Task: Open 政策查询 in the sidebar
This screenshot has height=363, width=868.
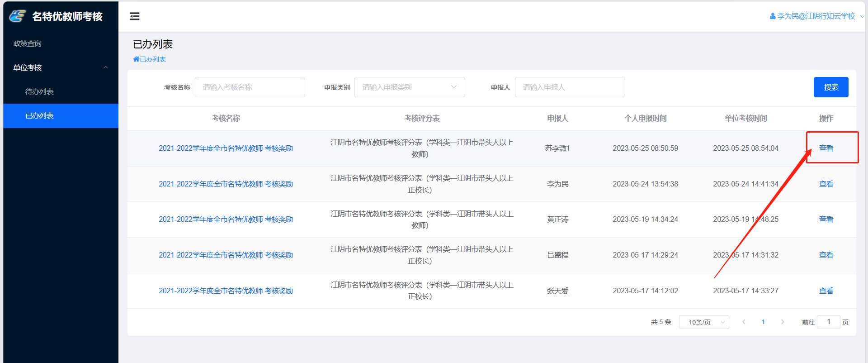Action: [x=28, y=43]
